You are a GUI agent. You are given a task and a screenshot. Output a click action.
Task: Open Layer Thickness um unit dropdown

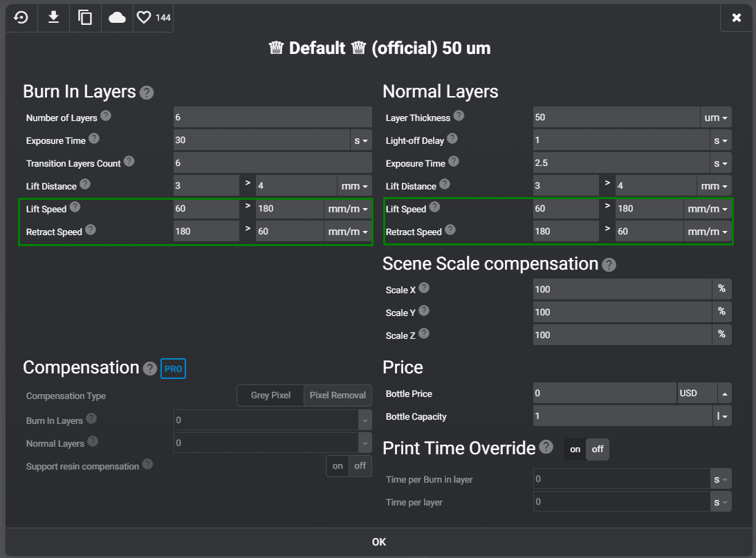coord(716,118)
